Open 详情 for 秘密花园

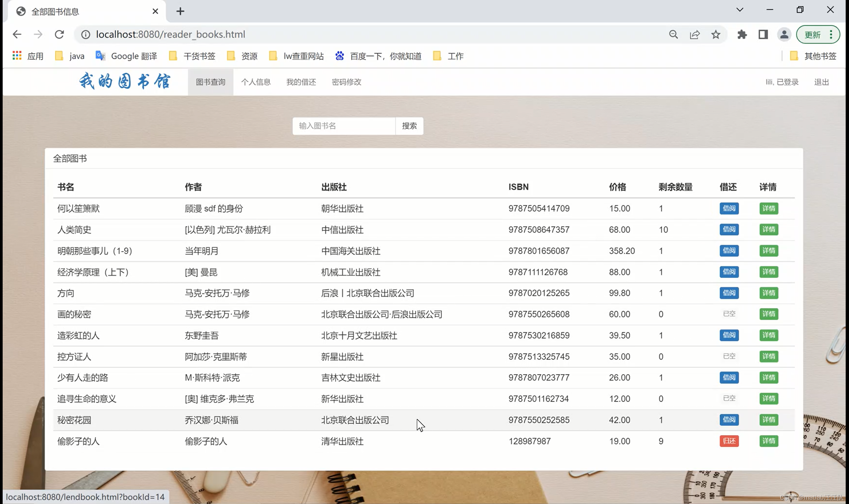click(x=768, y=420)
